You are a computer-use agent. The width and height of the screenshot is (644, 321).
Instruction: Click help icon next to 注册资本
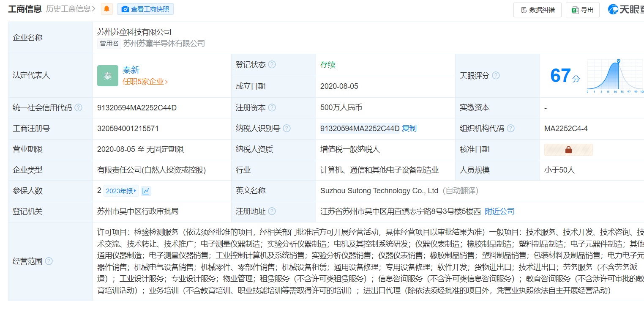272,108
